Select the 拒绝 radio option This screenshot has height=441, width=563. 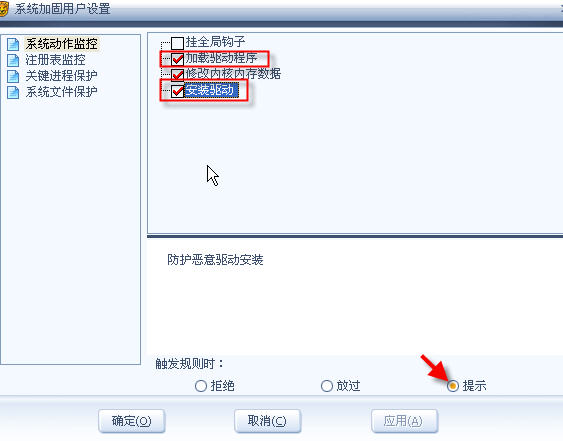[201, 386]
